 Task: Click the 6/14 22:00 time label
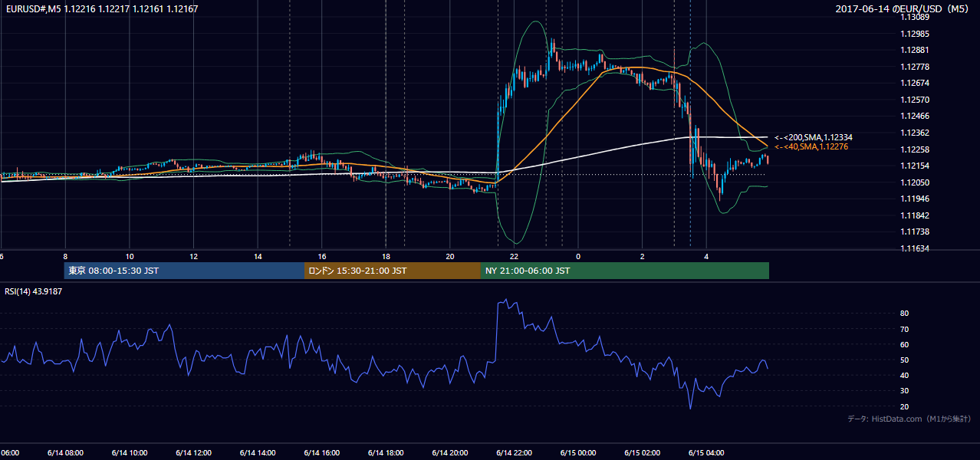[x=514, y=452]
